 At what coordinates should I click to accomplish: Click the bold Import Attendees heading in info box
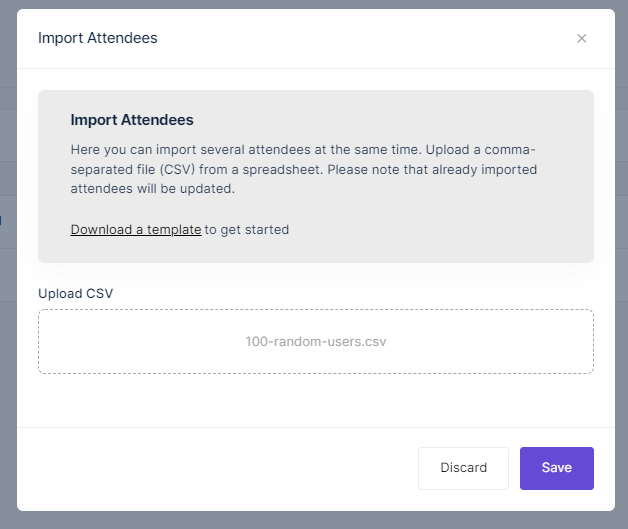coord(132,120)
